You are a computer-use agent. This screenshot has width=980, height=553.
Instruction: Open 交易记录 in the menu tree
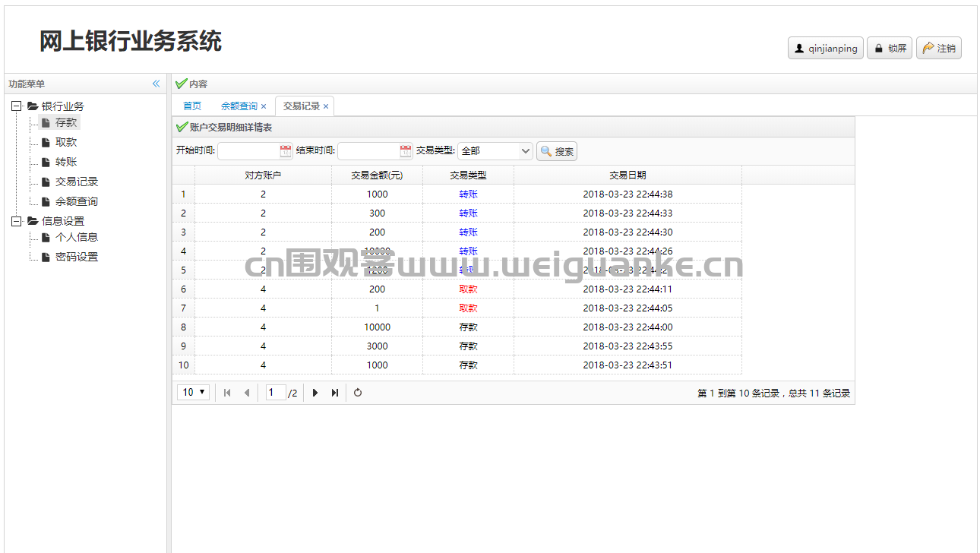coord(77,182)
